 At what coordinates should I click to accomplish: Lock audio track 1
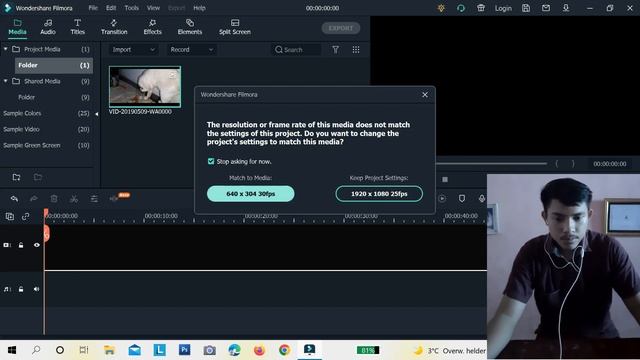[x=21, y=289]
